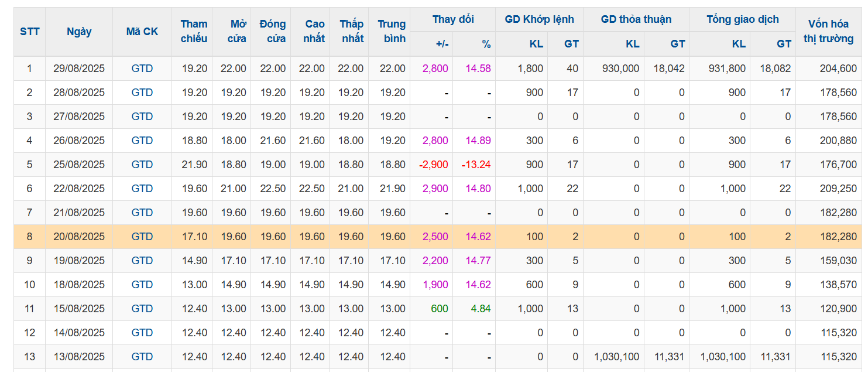Click the Đóng cửa column header
868x372 pixels.
pos(273,32)
